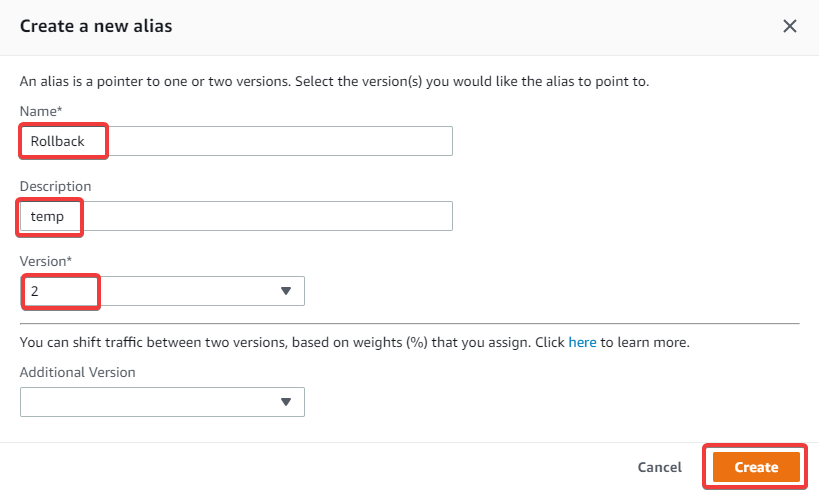Click the traffic shifting weights sentence

pos(355,342)
